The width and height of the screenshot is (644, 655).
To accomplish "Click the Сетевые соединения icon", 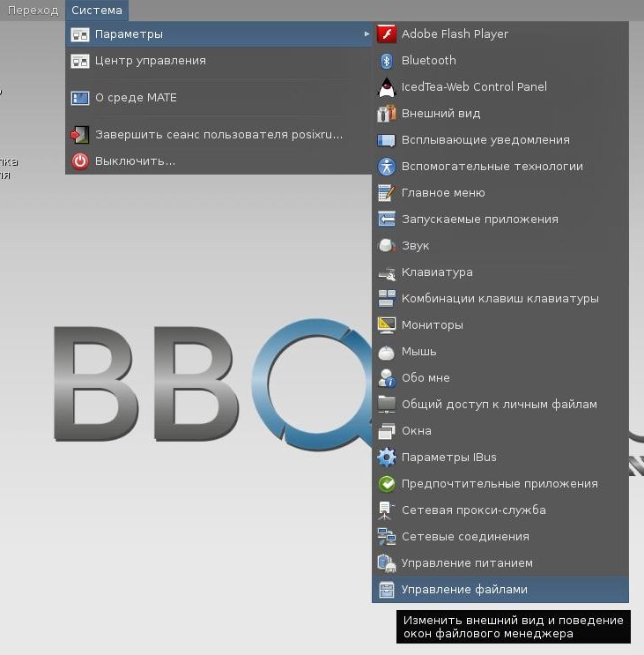I will click(387, 537).
